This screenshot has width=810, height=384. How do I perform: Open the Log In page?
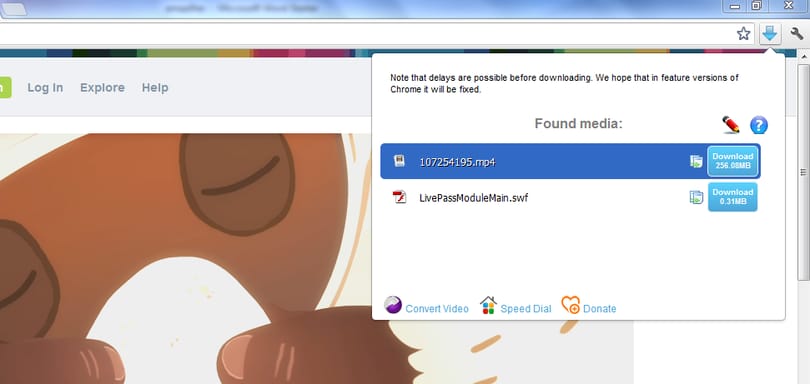coord(45,88)
